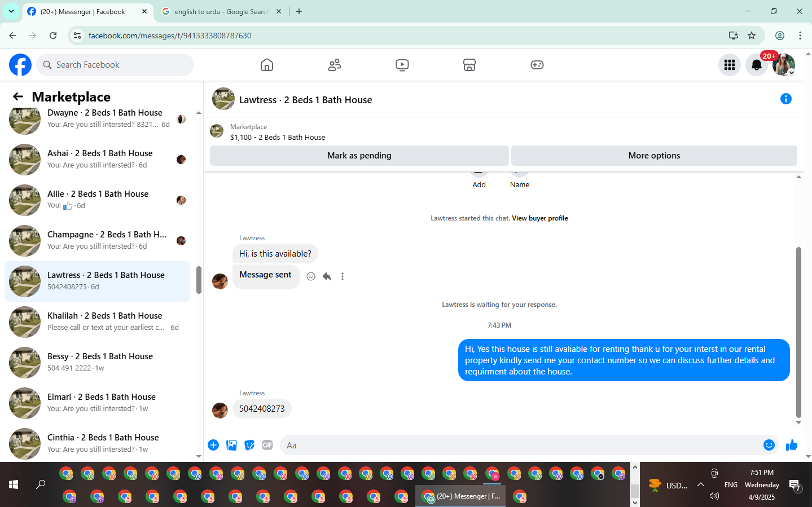
Task: Click the Facebook logo
Action: pos(20,65)
